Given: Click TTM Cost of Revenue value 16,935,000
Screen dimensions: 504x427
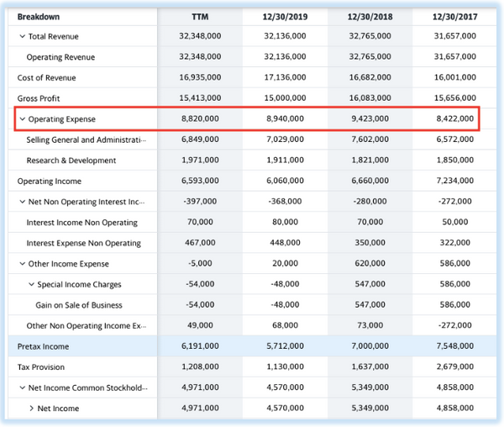Looking at the screenshot, I should [200, 77].
